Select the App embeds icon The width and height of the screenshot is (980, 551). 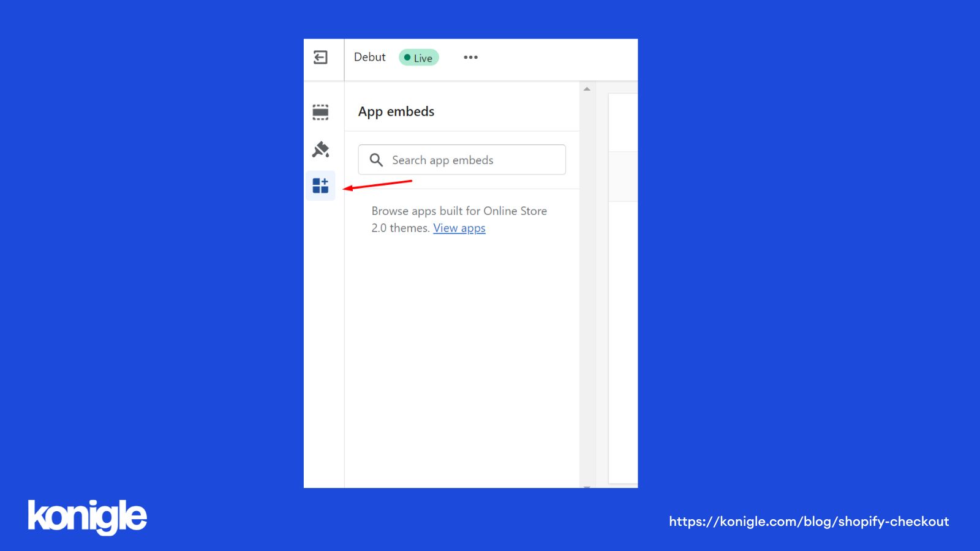(x=320, y=186)
